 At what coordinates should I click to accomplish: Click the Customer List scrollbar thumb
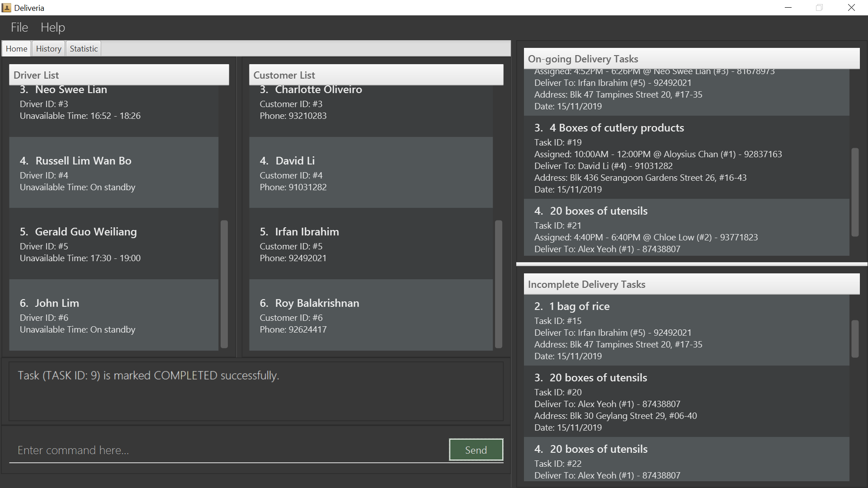click(x=498, y=284)
